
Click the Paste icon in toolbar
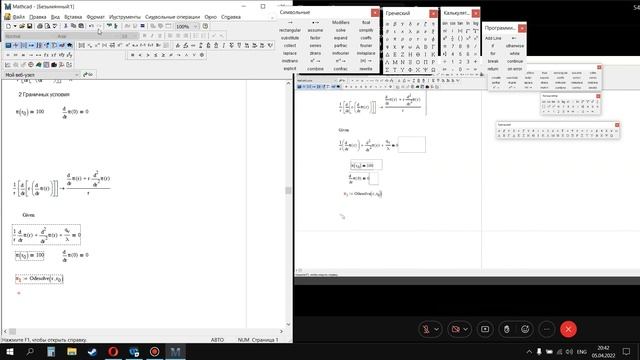[x=81, y=26]
